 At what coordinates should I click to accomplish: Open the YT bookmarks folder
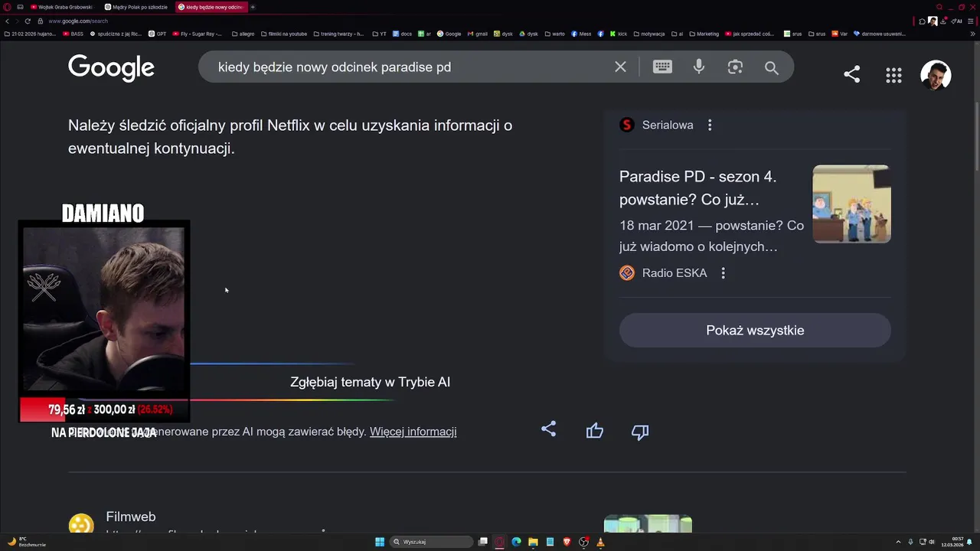(x=380, y=34)
